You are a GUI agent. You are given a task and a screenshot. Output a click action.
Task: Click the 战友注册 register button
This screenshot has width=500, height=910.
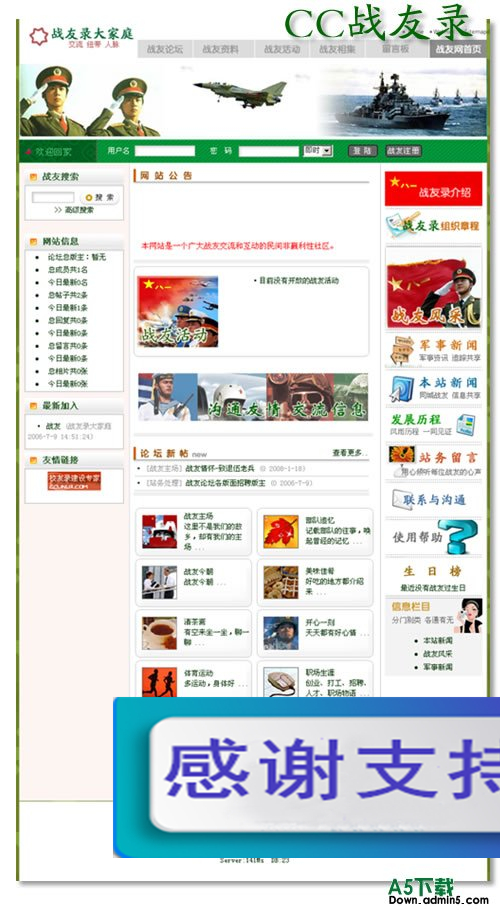tap(404, 151)
